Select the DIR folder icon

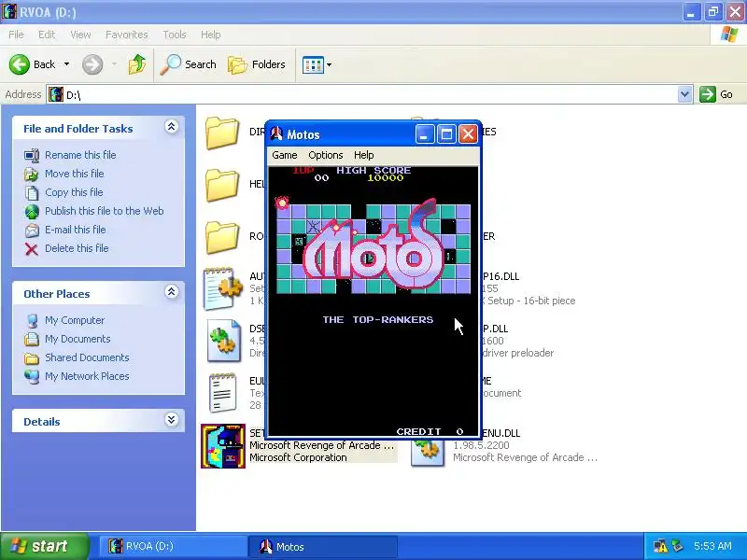[x=222, y=133]
